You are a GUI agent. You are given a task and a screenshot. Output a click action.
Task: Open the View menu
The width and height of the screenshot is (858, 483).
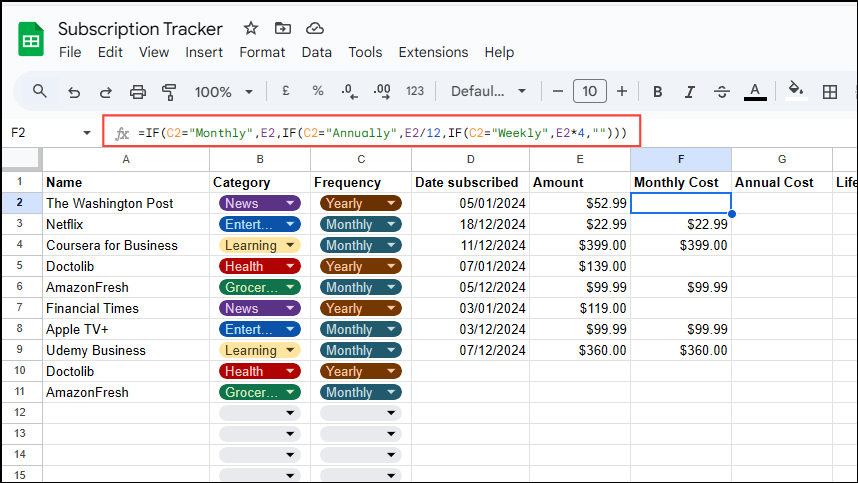[154, 52]
